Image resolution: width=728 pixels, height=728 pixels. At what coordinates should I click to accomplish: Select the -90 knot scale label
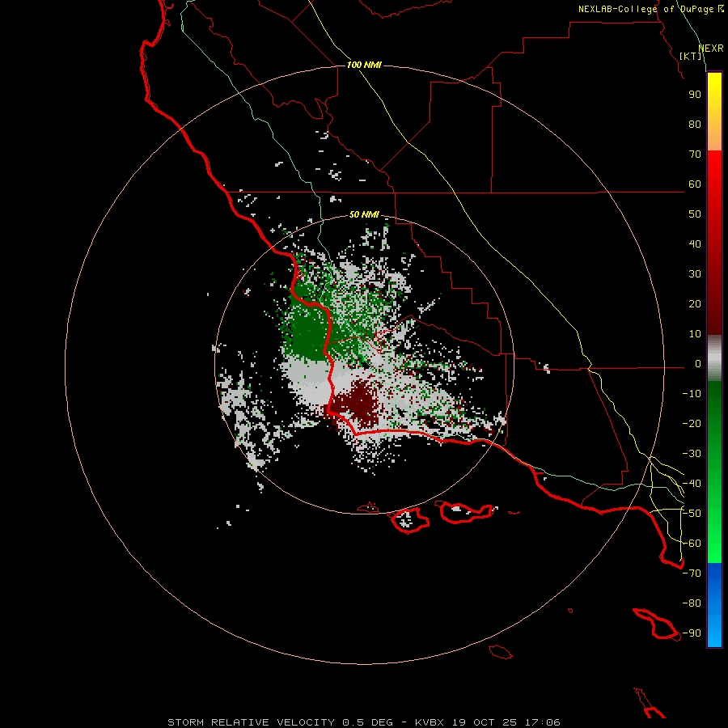click(x=692, y=633)
